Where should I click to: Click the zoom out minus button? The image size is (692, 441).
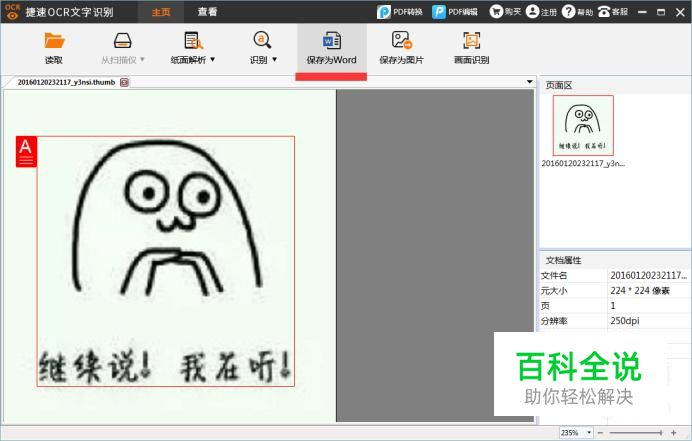click(x=600, y=433)
